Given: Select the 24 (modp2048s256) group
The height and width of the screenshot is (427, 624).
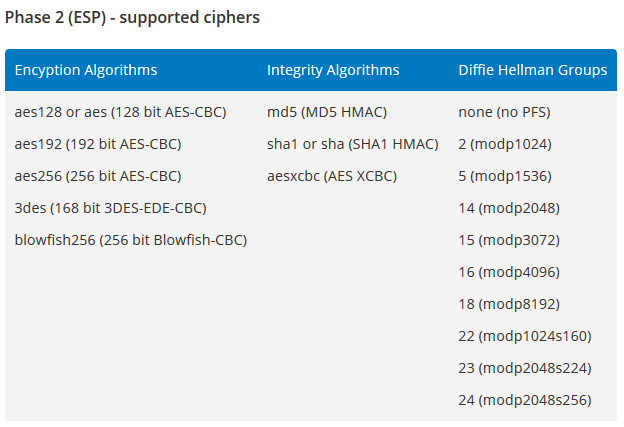Looking at the screenshot, I should pyautogui.click(x=525, y=400).
